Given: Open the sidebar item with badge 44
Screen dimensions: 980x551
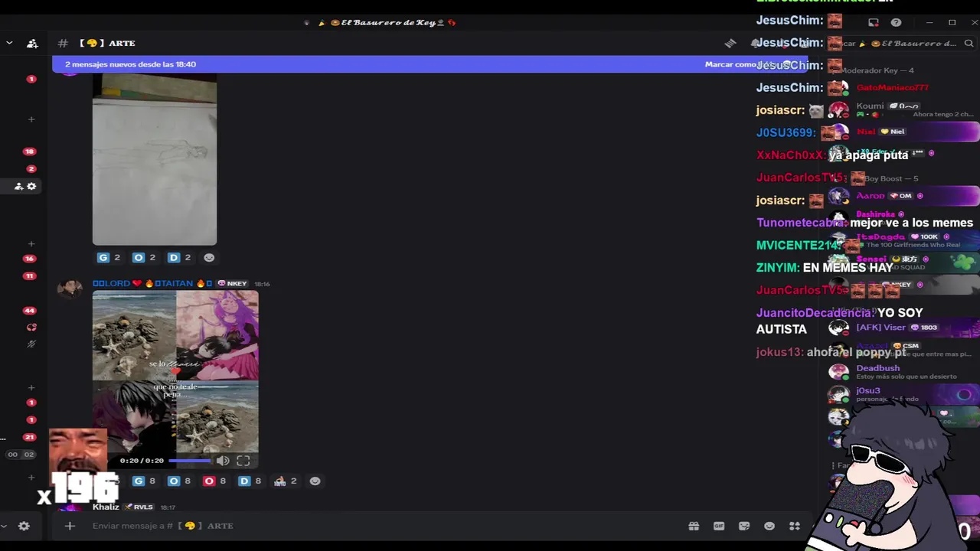Looking at the screenshot, I should (x=29, y=311).
